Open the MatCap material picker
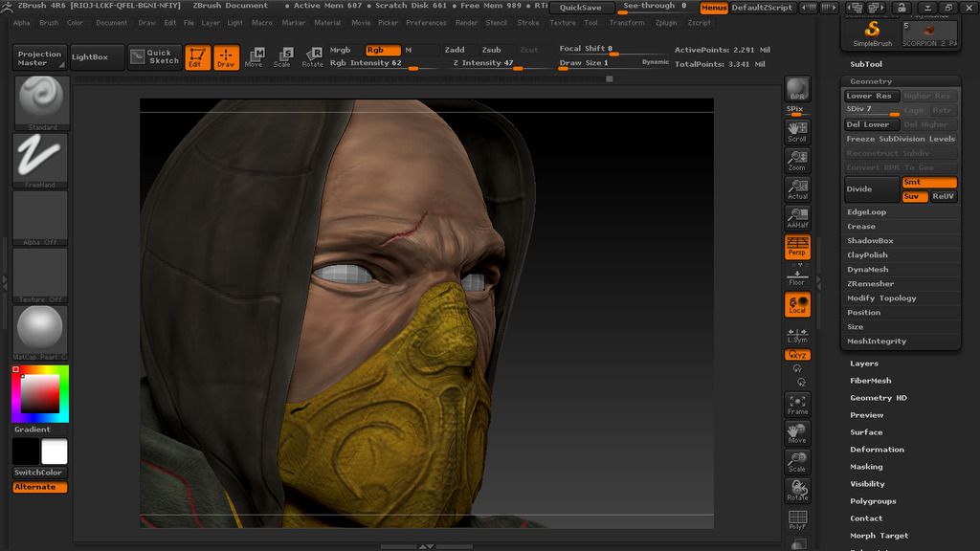Viewport: 980px width, 551px height. (x=40, y=333)
